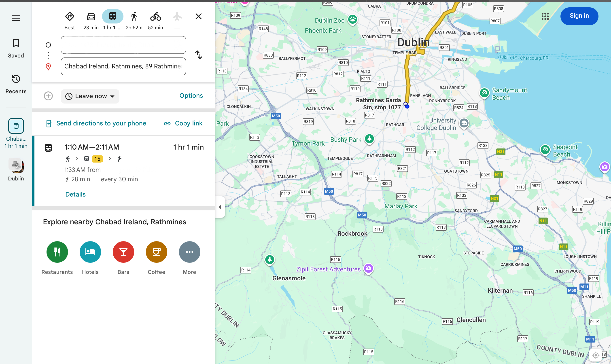The width and height of the screenshot is (611, 364).
Task: Select the 1:10 AM—2:11 AM transit route
Action: coord(123,171)
